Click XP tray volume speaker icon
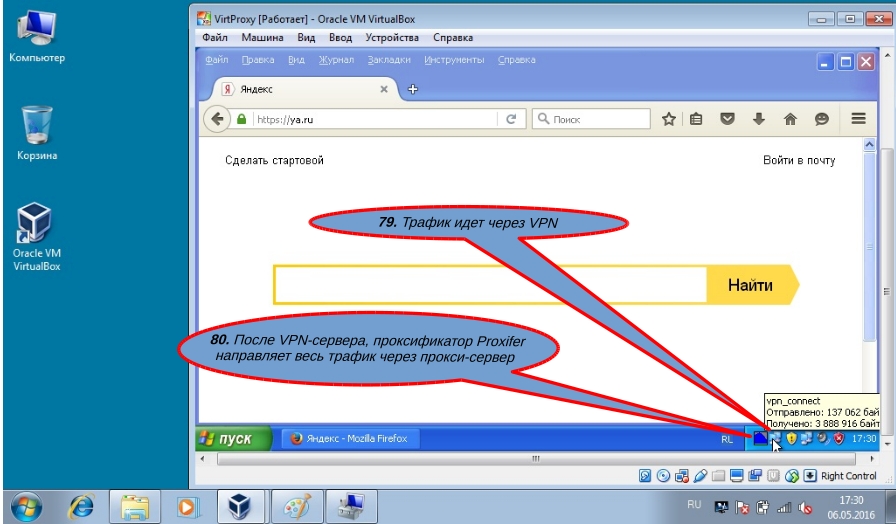The height and width of the screenshot is (524, 896). click(x=823, y=438)
